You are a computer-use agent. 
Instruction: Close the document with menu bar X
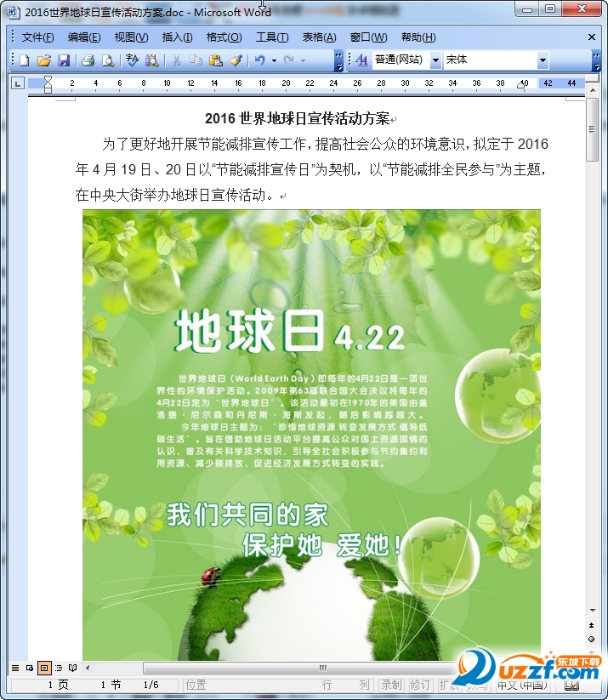tap(592, 37)
